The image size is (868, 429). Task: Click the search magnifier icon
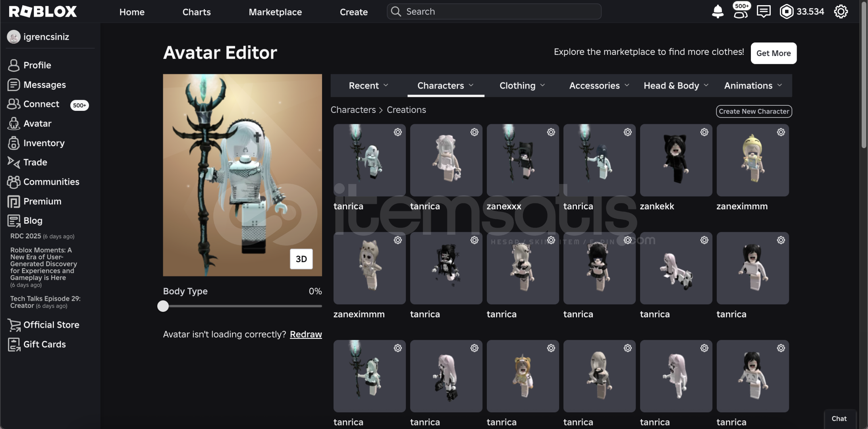tap(396, 12)
